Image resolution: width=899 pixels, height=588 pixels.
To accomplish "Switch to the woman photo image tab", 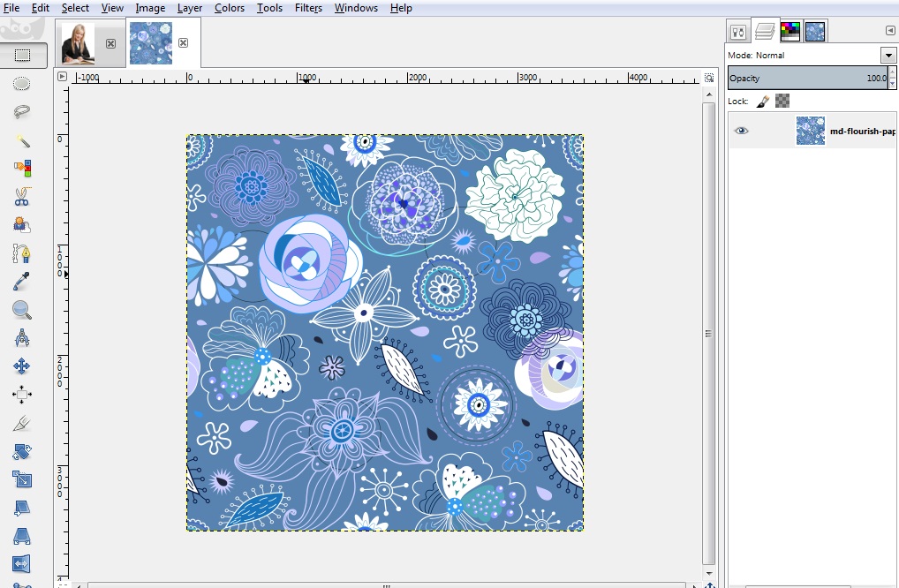I will click(x=78, y=43).
